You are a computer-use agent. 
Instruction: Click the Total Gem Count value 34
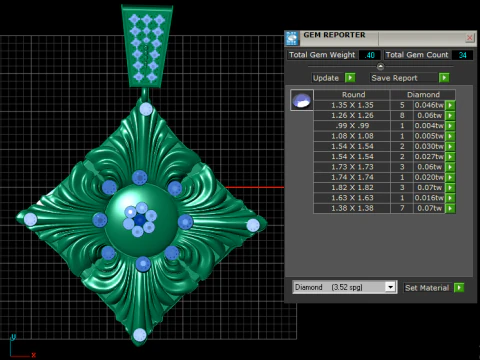coord(462,55)
